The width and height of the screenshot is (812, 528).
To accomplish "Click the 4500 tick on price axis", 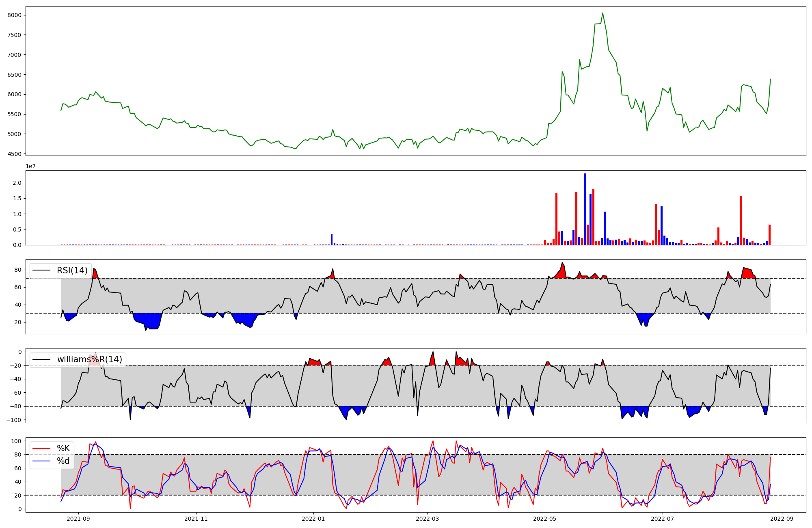I will (15, 154).
